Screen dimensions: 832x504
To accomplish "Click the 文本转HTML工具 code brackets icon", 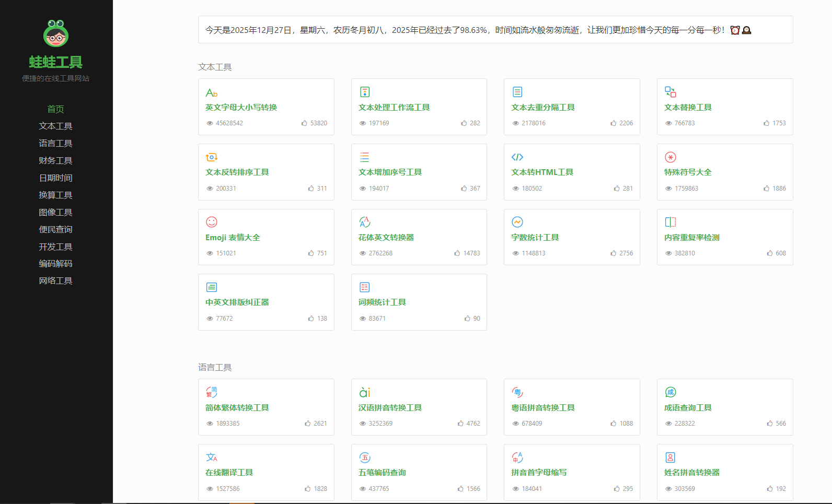I will [517, 157].
